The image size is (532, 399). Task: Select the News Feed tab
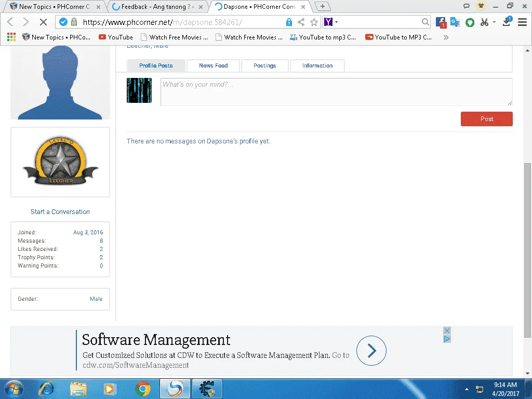(214, 65)
